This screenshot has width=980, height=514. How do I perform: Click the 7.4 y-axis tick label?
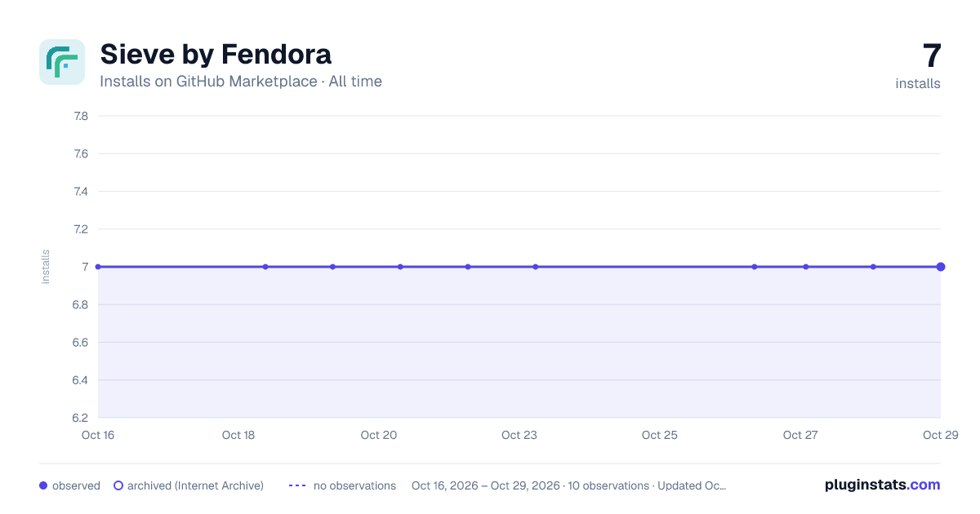(x=80, y=192)
